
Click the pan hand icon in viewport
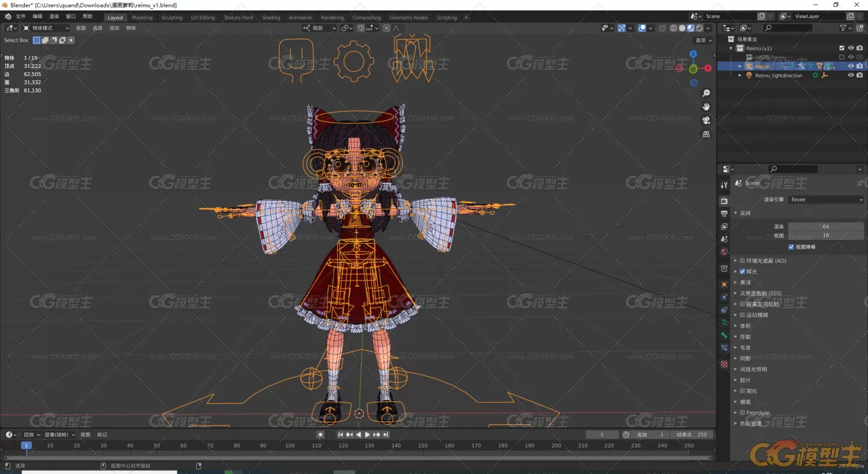(x=706, y=106)
